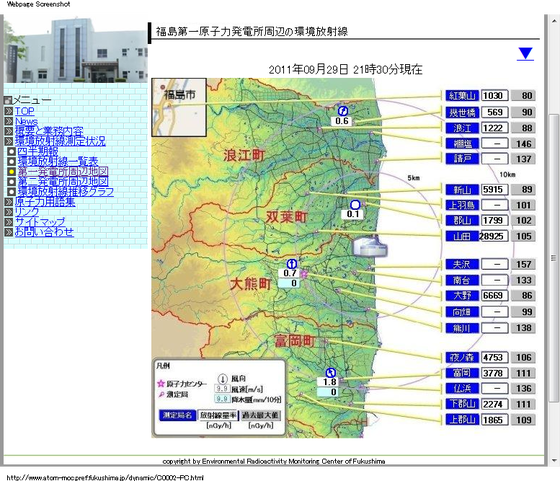Click the pink star marker near 大熊町
Image resolution: width=560 pixels, height=481 pixels.
pyautogui.click(x=304, y=274)
